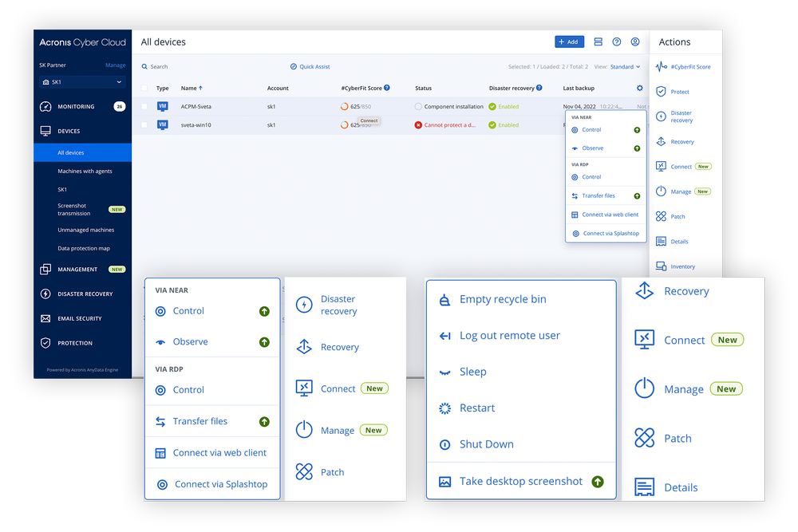Select Unmanaged machines in sidebar
Image resolution: width=798 pixels, height=532 pixels.
[85, 230]
